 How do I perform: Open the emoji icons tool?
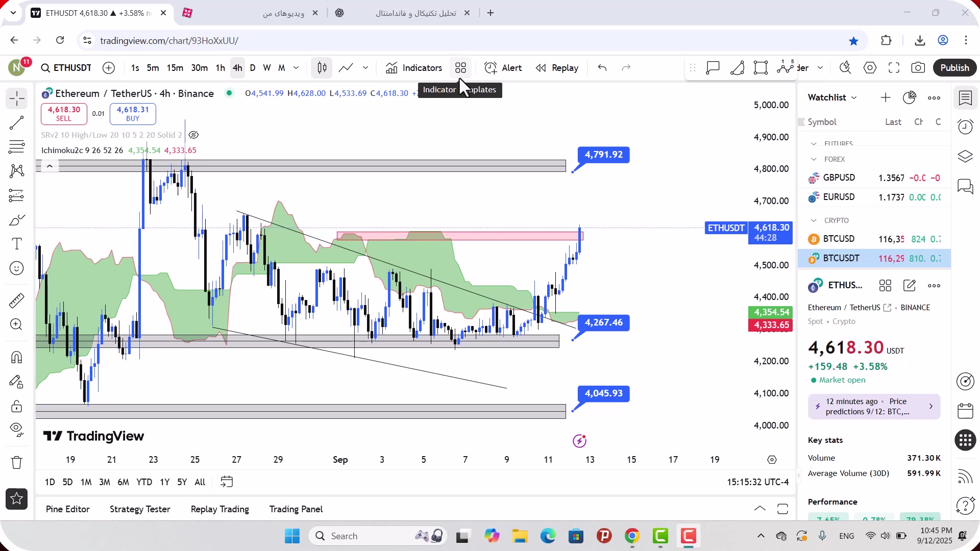pos(17,268)
